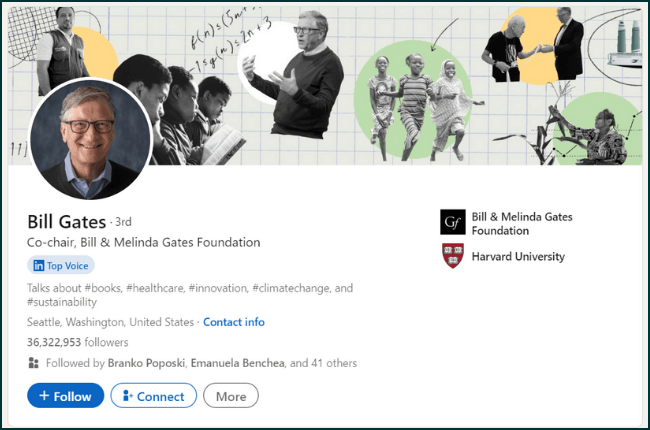Open the Harvard University text link
This screenshot has width=650, height=430.
(518, 257)
